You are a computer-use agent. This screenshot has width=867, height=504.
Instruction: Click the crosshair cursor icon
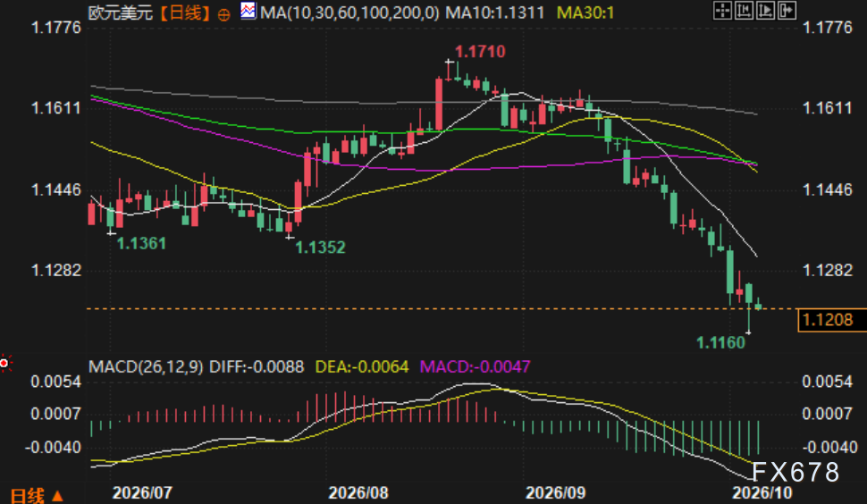pyautogui.click(x=722, y=11)
